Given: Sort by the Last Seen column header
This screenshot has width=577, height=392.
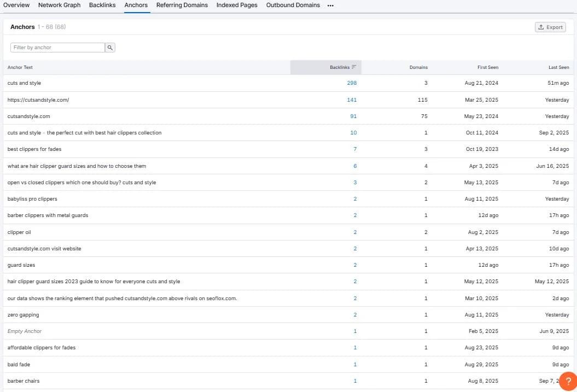Looking at the screenshot, I should point(558,67).
